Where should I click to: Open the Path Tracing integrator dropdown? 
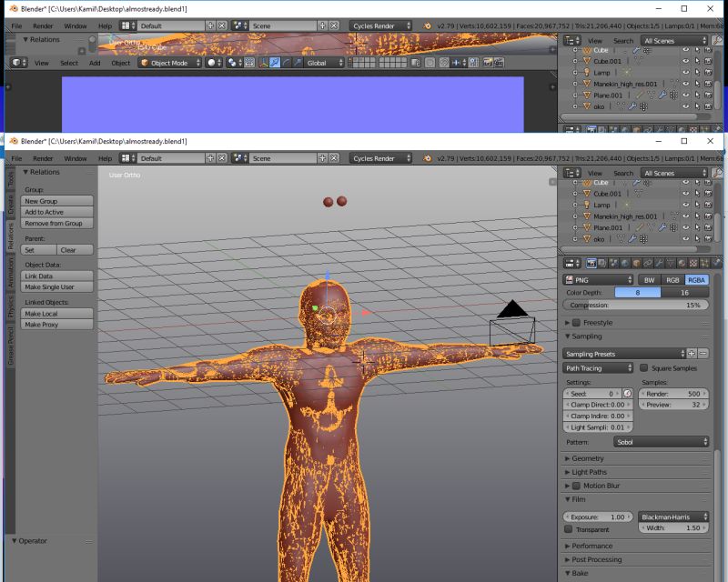coord(596,367)
